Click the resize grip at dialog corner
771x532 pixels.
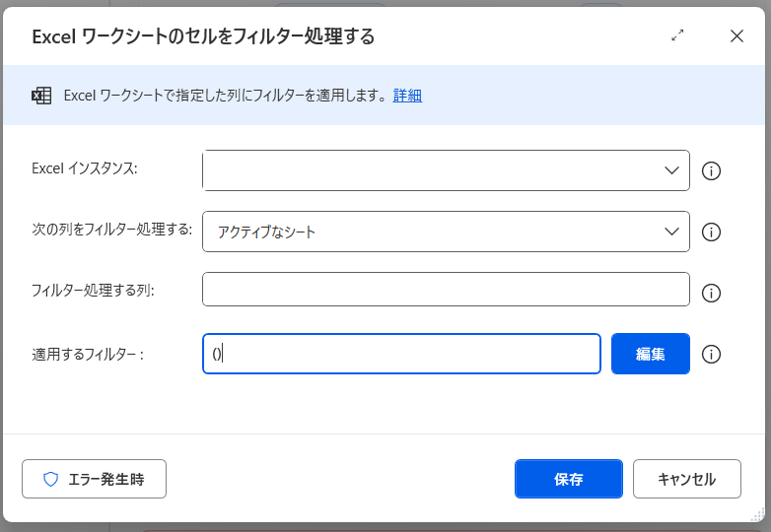pos(757,513)
